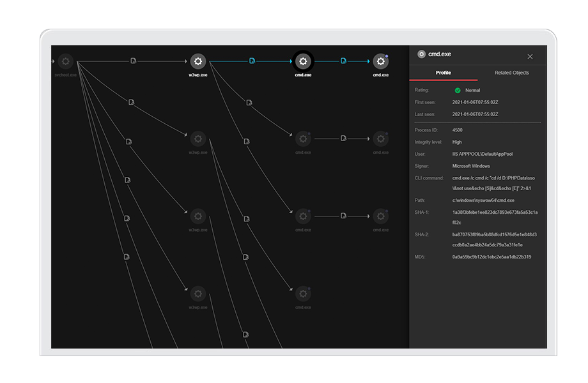Switch to the Profile tab

point(443,73)
